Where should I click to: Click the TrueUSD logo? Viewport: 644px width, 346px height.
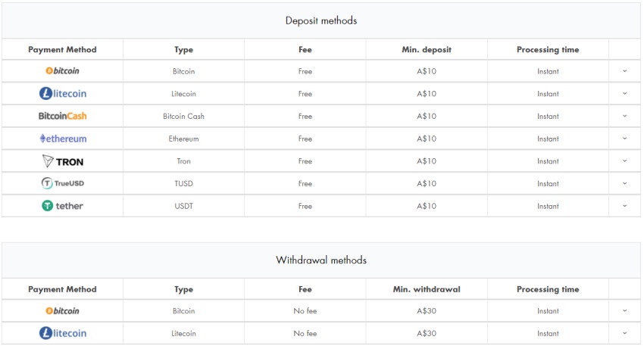63,183
